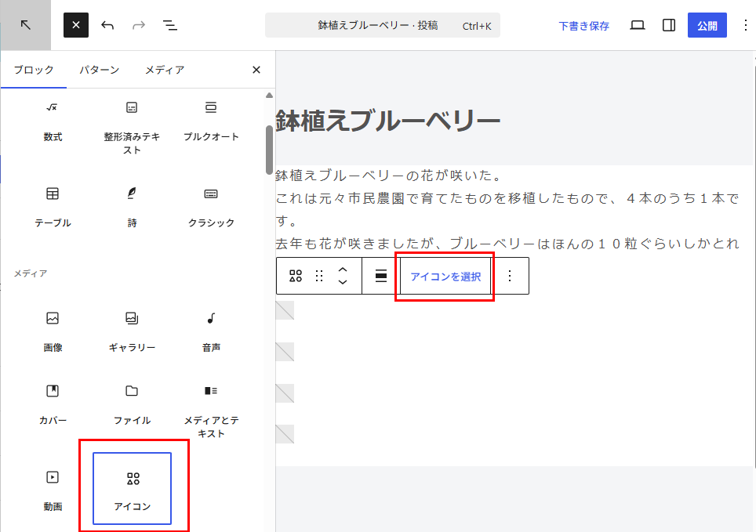Insert the 数式 block

[x=53, y=121]
